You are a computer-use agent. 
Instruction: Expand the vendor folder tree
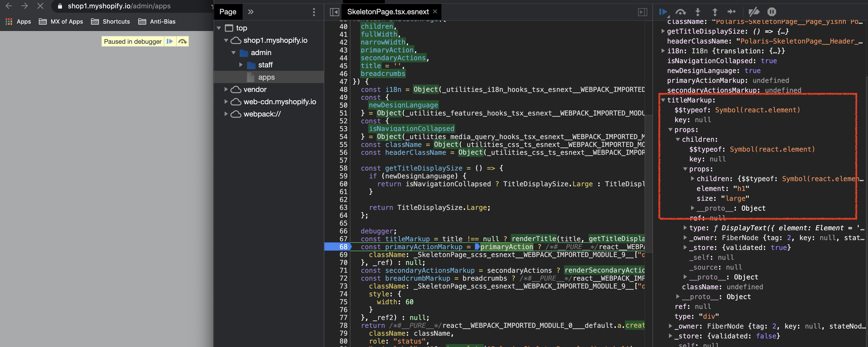(226, 89)
